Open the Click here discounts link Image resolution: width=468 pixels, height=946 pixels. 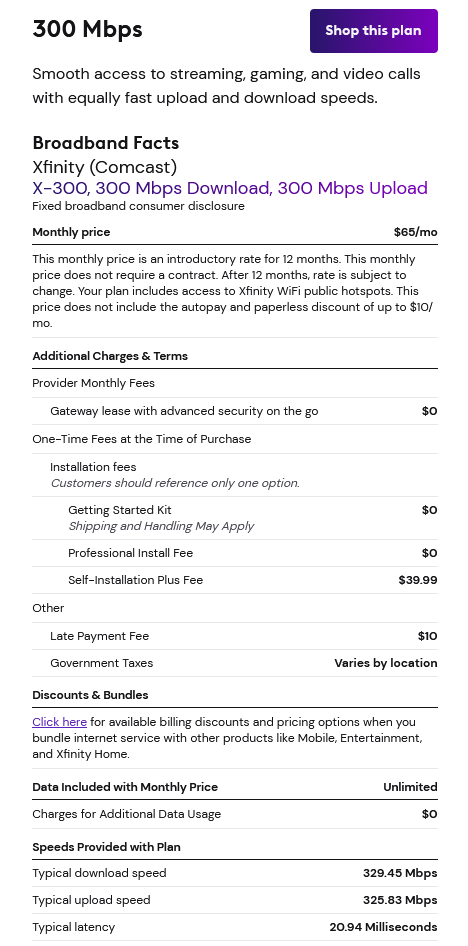pos(59,722)
